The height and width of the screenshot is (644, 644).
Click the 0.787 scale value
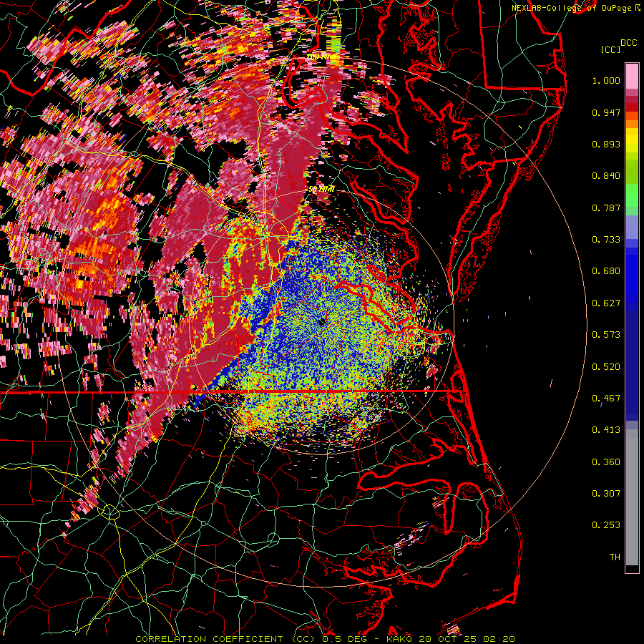point(606,208)
